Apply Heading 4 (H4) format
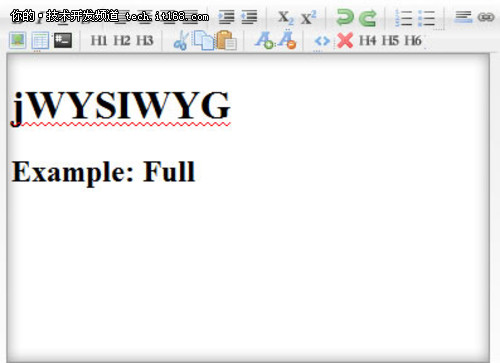 [x=367, y=41]
